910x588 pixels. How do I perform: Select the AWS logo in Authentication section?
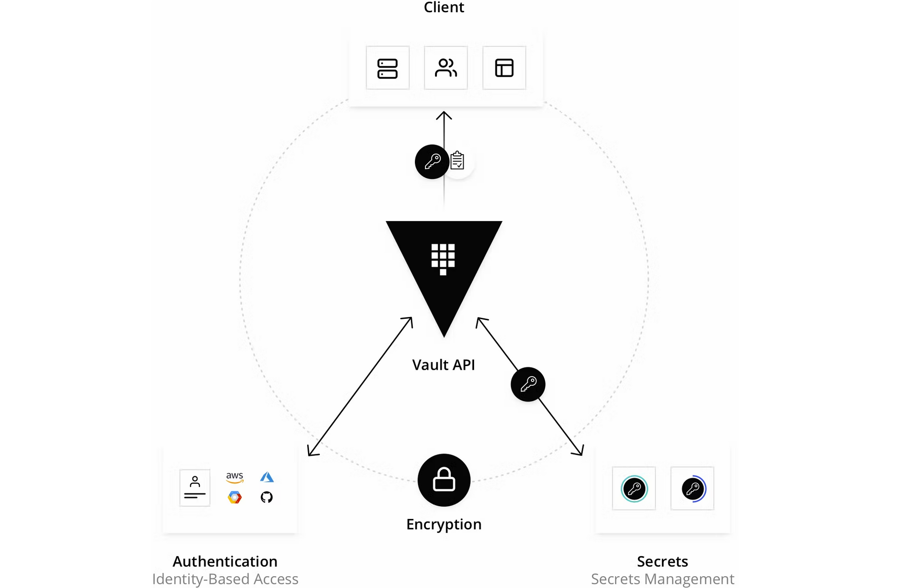(235, 477)
